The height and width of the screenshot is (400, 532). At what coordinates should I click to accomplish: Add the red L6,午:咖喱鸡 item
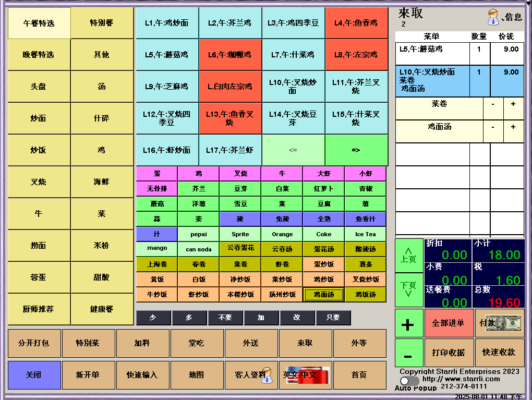tap(230, 55)
